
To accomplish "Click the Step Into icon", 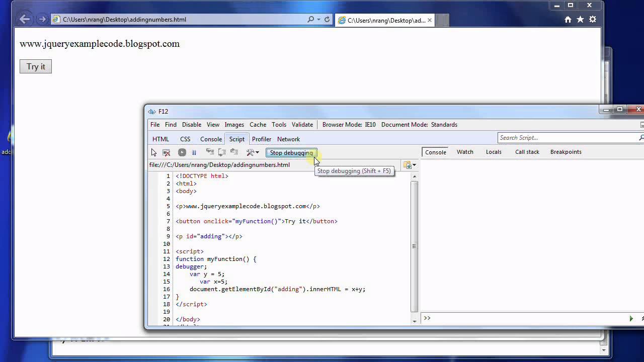I will [210, 152].
